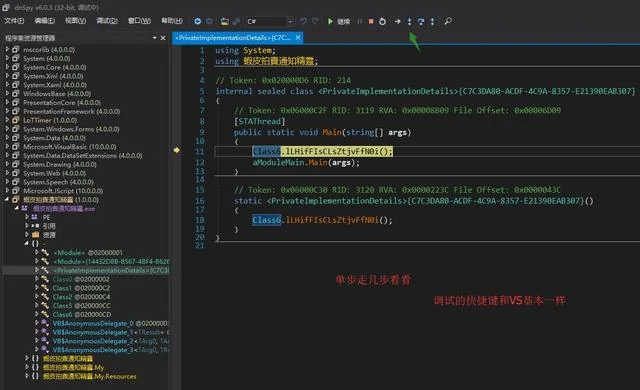Expand the mscorlib (4.0.0.0) node
640x390 pixels.
[x=7, y=49]
